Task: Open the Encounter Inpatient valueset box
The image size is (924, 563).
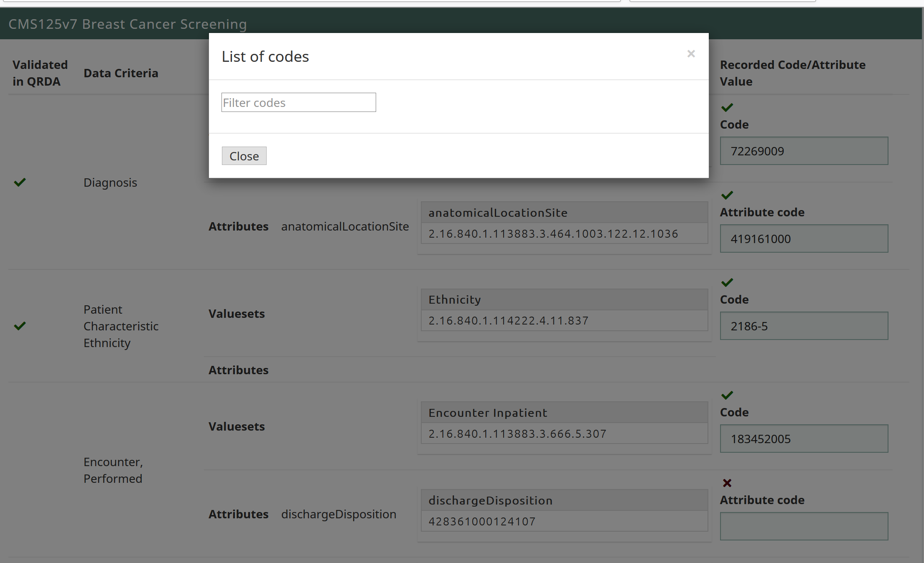Action: [x=564, y=423]
